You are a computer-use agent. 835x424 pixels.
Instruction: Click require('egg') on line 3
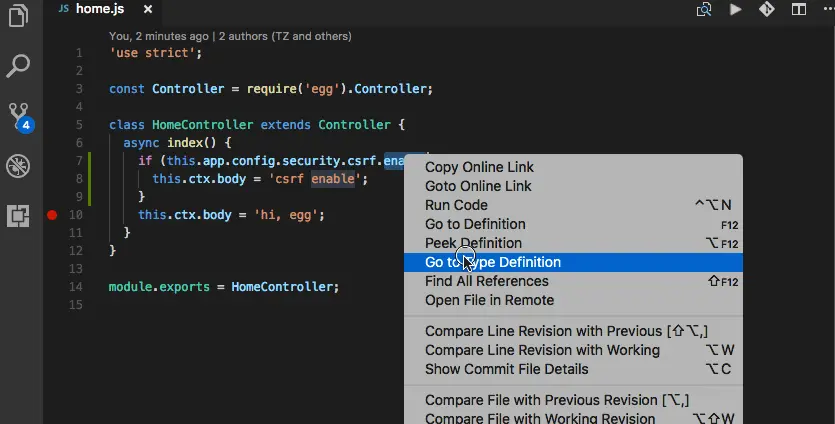(297, 89)
